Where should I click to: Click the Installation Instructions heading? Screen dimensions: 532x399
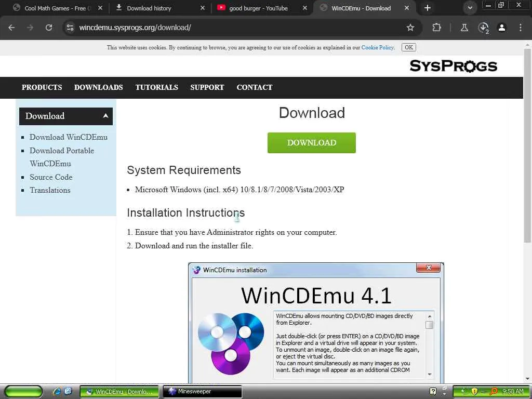(185, 212)
